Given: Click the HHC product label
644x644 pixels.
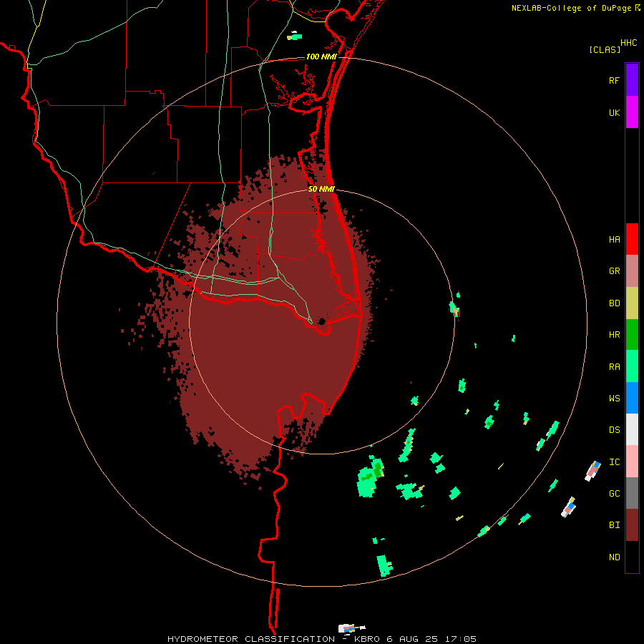Looking at the screenshot, I should (x=629, y=43).
